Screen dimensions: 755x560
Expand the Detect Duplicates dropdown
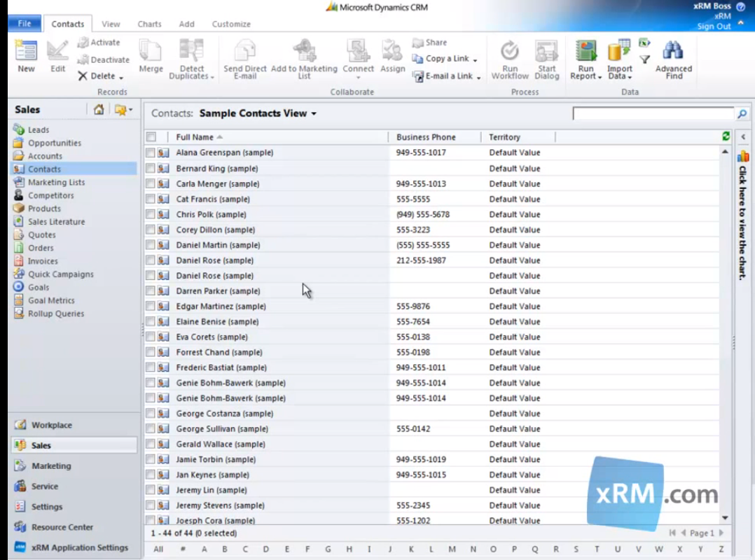tap(212, 77)
